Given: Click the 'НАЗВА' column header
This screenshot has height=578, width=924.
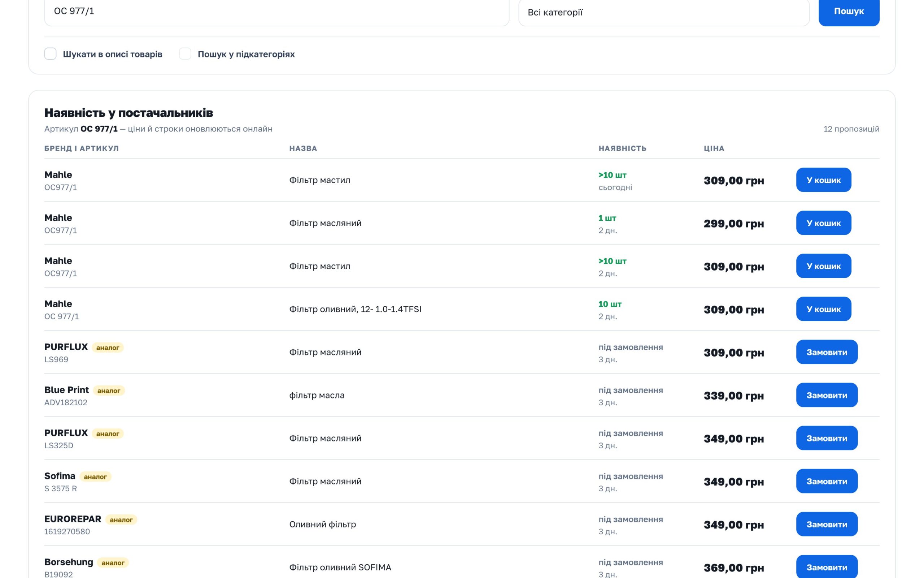Looking at the screenshot, I should pyautogui.click(x=303, y=148).
